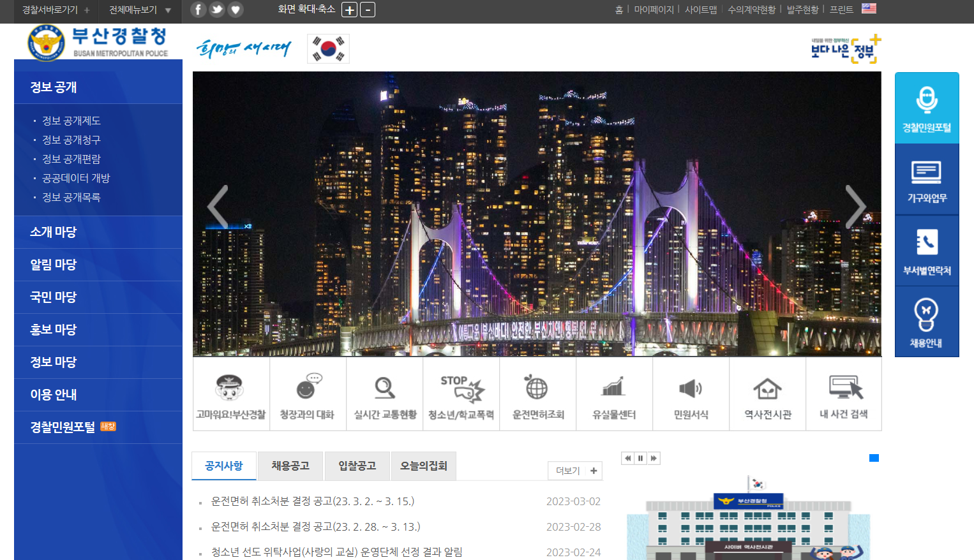Expand the 국민 마당 sidebar menu

98,297
